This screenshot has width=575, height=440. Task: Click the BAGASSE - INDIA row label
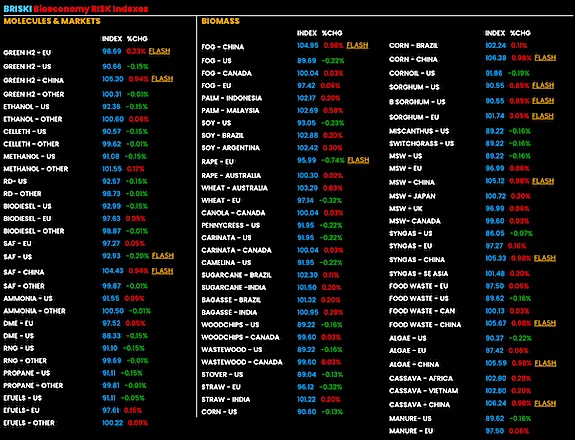click(x=229, y=312)
